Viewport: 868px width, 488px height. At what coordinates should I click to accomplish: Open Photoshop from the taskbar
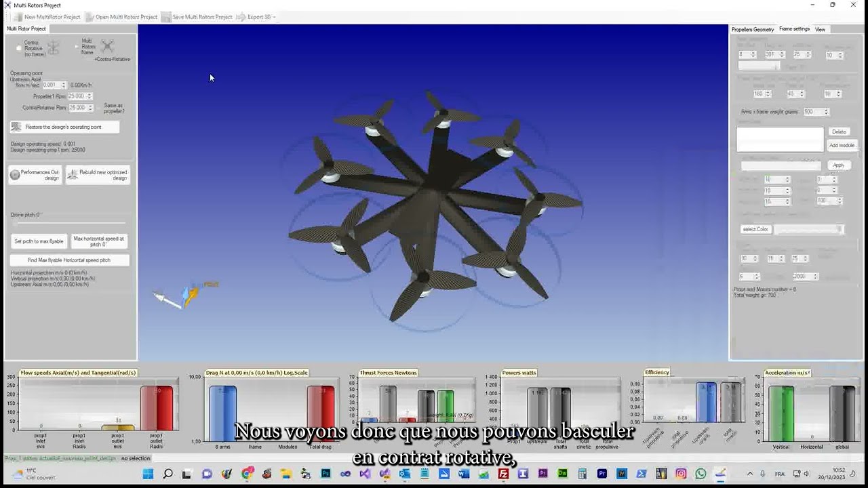325,474
